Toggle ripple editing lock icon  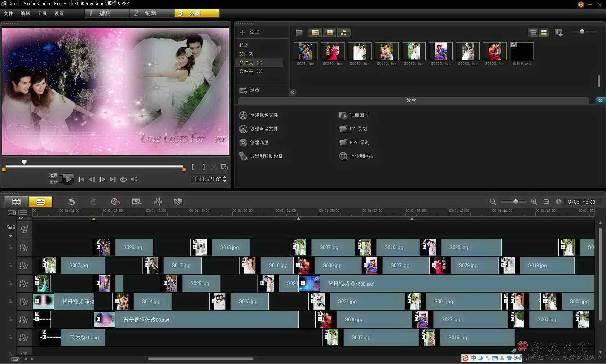click(11, 227)
